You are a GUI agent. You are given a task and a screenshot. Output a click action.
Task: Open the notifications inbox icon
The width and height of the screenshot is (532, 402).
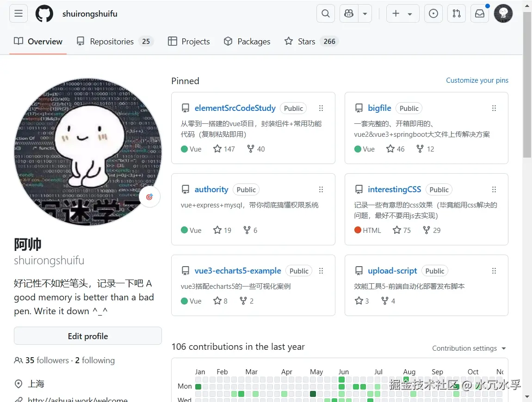coord(479,13)
